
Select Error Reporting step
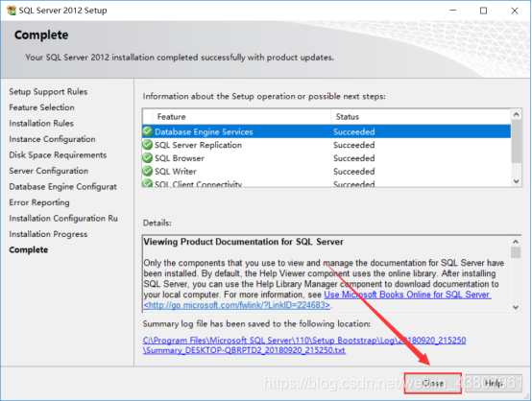39,202
